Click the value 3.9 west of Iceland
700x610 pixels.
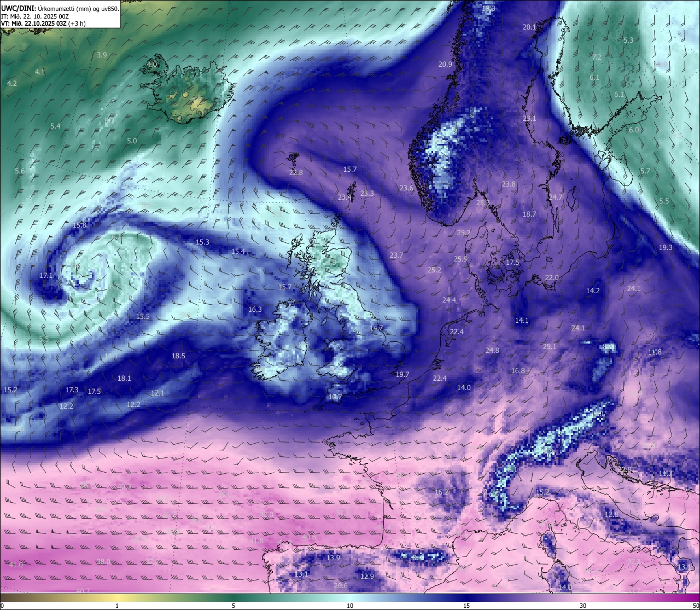pos(102,55)
